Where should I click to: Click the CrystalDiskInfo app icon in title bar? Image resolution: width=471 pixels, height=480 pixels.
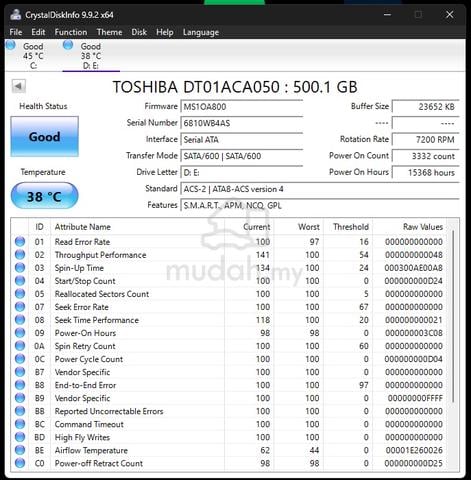coord(16,15)
